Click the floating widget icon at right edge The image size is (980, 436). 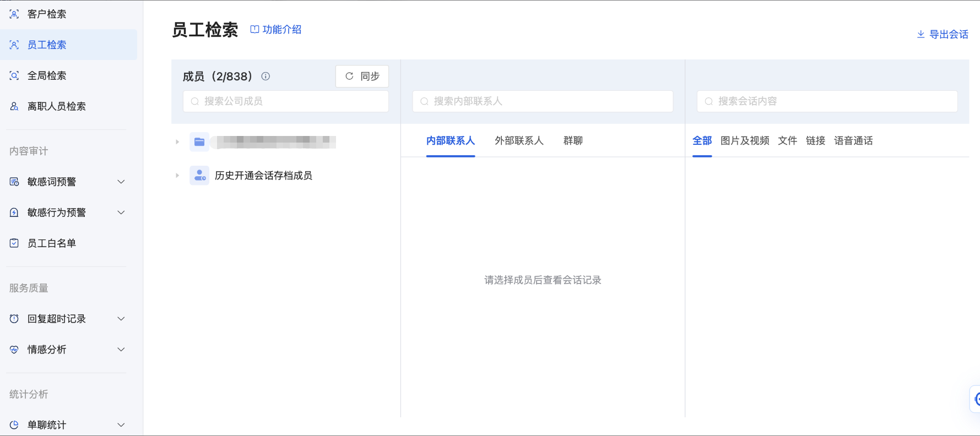pos(976,399)
